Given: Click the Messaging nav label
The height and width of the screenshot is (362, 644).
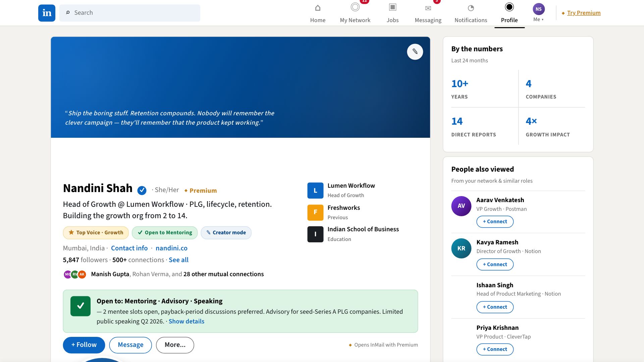Looking at the screenshot, I should pyautogui.click(x=428, y=20).
